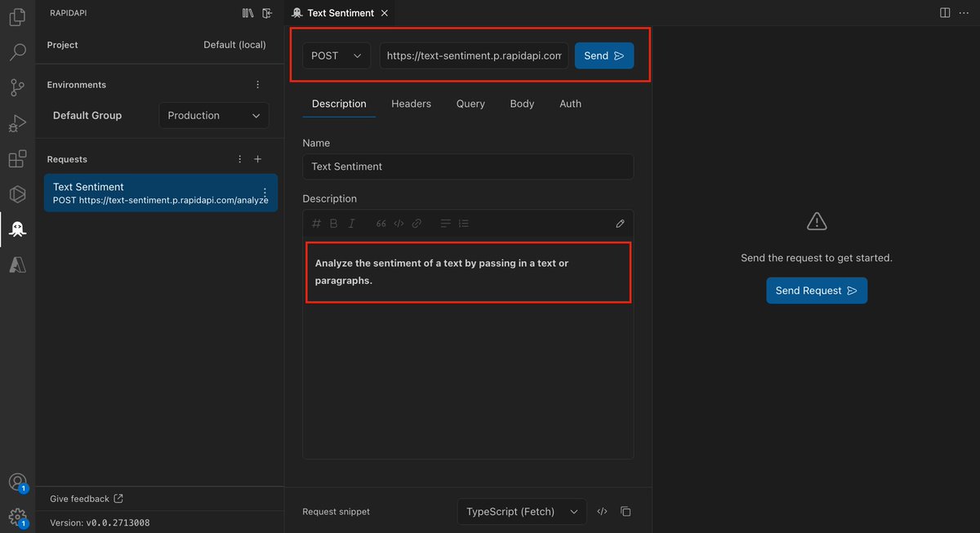Open the Production environment dropdown
This screenshot has height=533, width=980.
(213, 115)
